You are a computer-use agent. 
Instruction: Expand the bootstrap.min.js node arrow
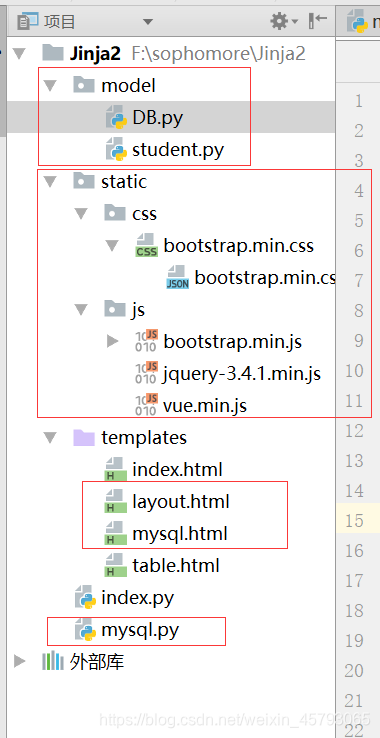pos(113,341)
